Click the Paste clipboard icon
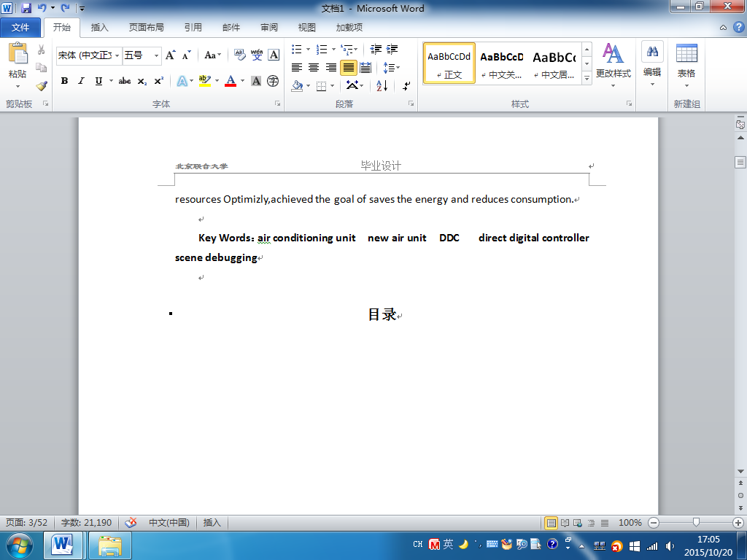The height and width of the screenshot is (560, 747). click(x=18, y=53)
